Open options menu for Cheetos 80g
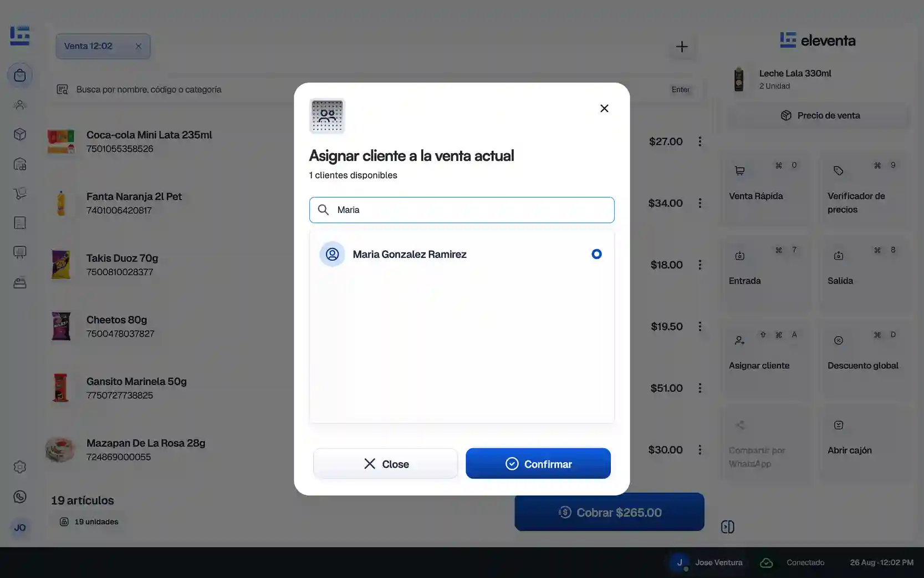 pos(700,326)
